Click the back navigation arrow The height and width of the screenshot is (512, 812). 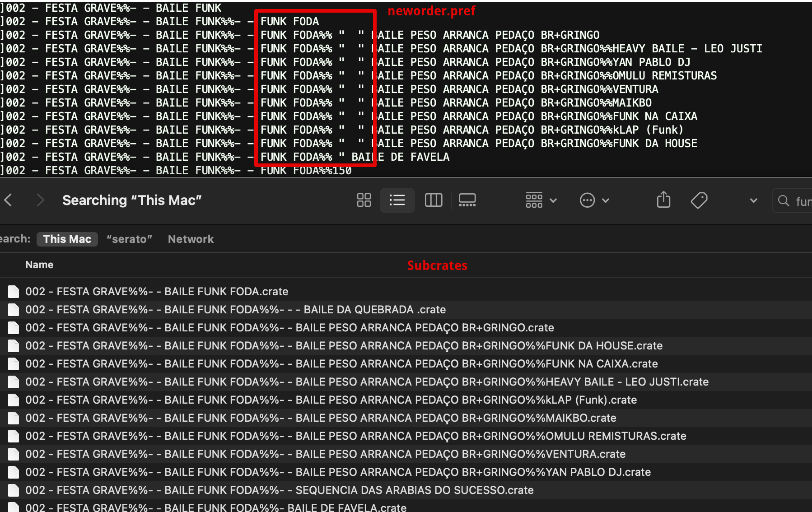(x=8, y=200)
